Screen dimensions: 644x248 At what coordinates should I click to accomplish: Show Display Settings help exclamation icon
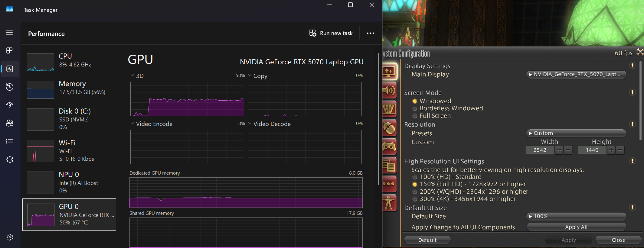point(632,66)
